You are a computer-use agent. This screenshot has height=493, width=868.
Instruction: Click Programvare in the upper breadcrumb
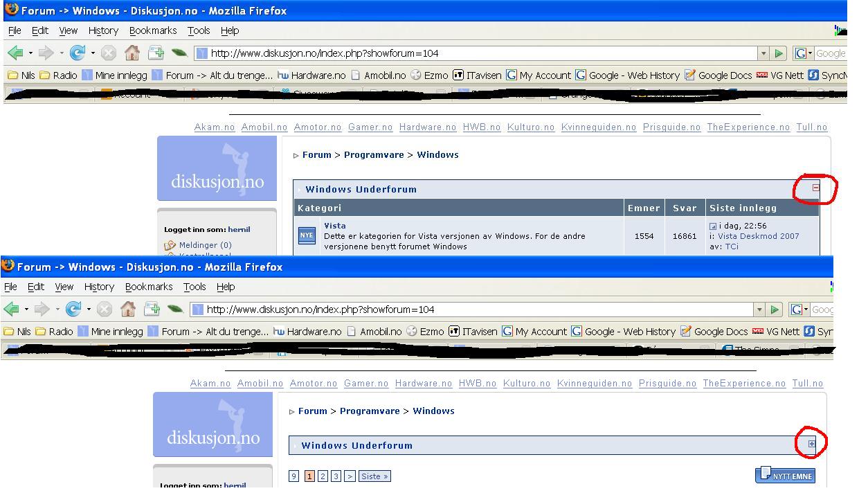point(374,155)
